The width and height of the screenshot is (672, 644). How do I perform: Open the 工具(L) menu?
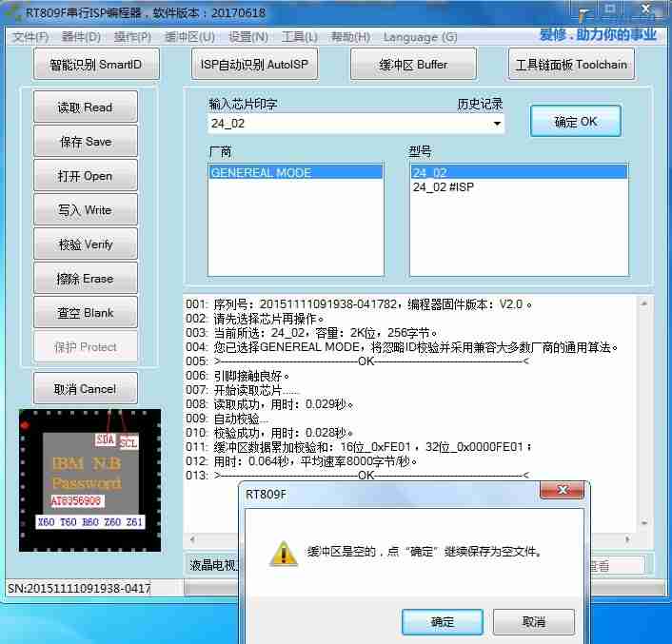300,37
